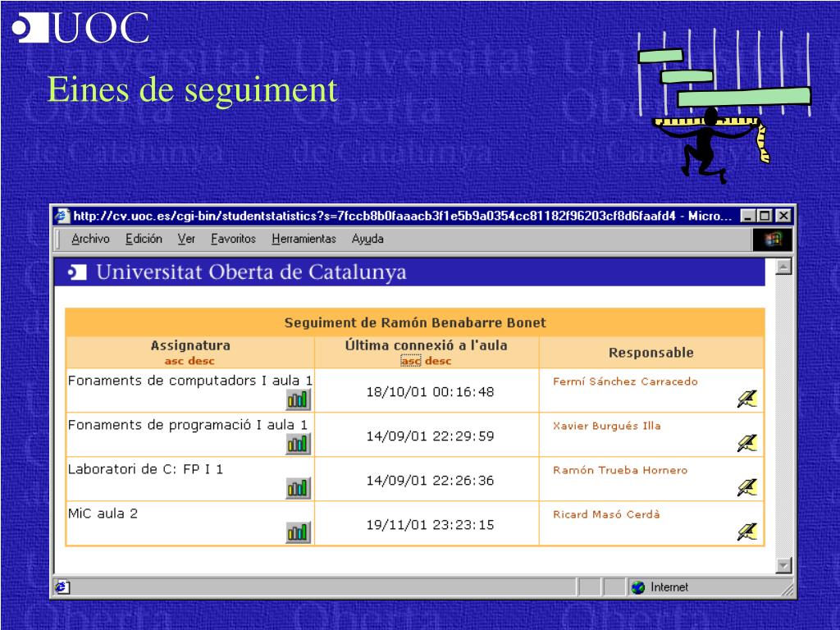Click message icon beside Ramón Trueba Hornero
840x630 pixels.
click(746, 487)
